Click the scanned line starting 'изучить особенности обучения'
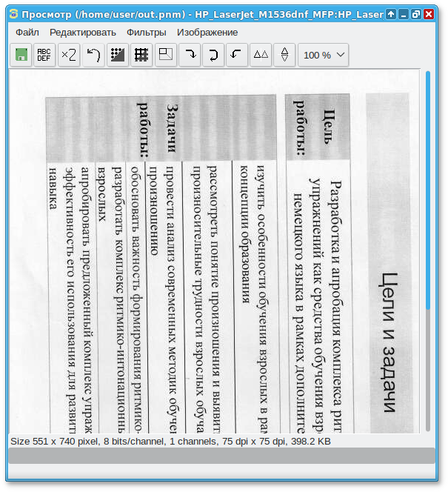 click(262, 299)
